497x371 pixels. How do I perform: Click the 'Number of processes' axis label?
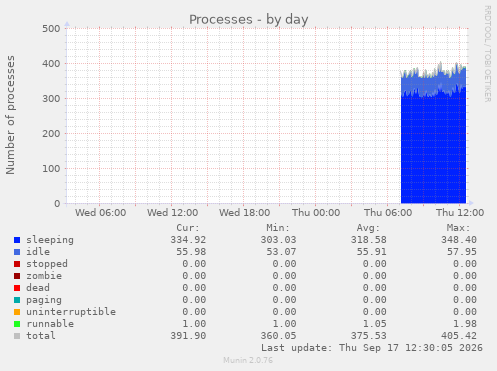point(10,115)
